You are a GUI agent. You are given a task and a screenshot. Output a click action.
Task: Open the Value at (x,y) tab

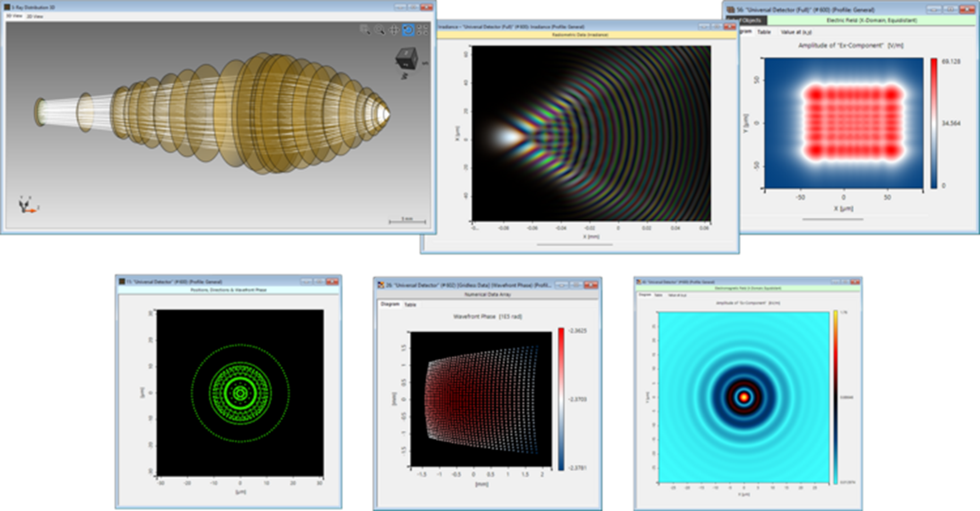click(796, 32)
